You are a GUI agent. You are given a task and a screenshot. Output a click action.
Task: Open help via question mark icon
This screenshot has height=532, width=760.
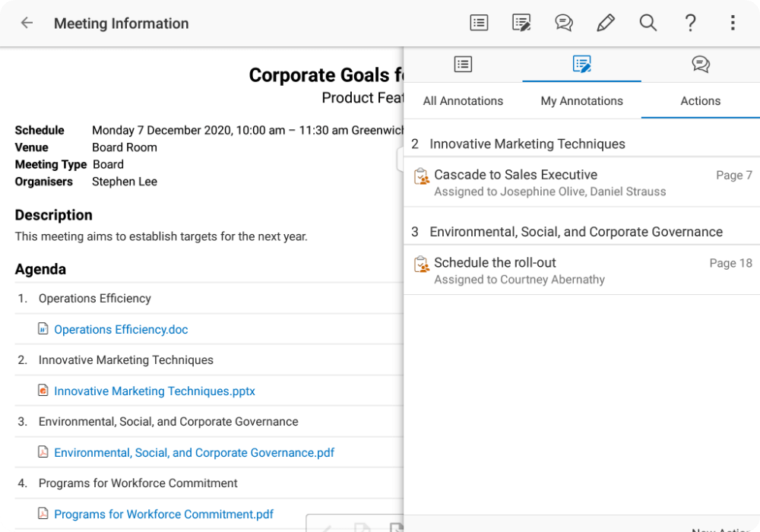coord(690,23)
